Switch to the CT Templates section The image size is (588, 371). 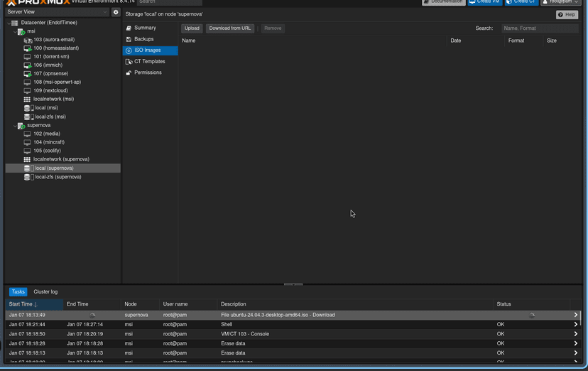coord(149,62)
